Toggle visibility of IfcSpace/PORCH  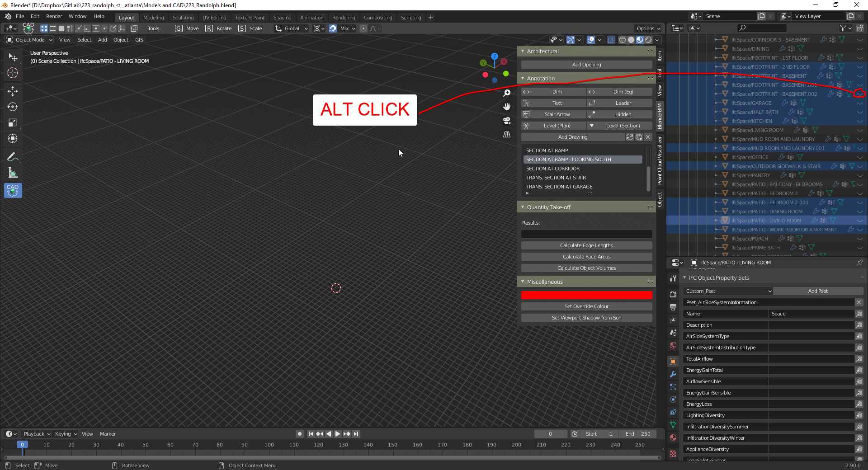tap(860, 239)
